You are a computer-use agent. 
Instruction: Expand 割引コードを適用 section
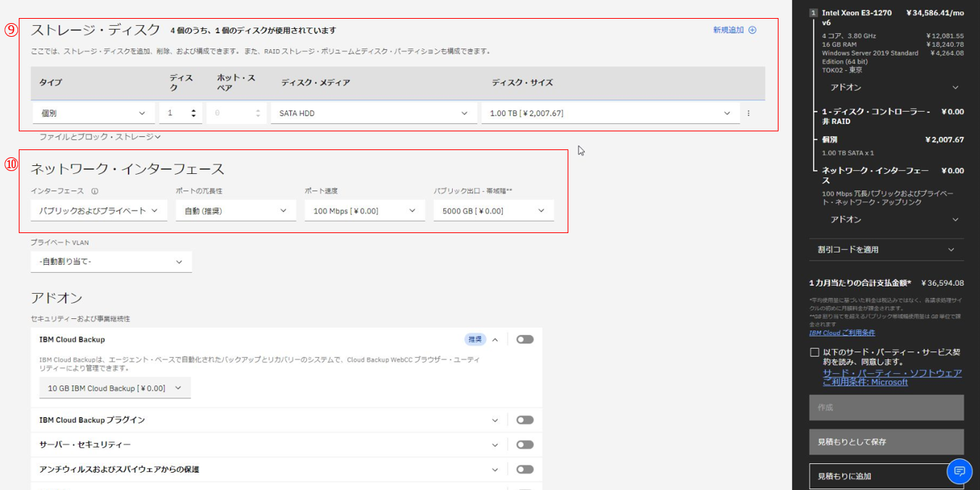tap(886, 250)
